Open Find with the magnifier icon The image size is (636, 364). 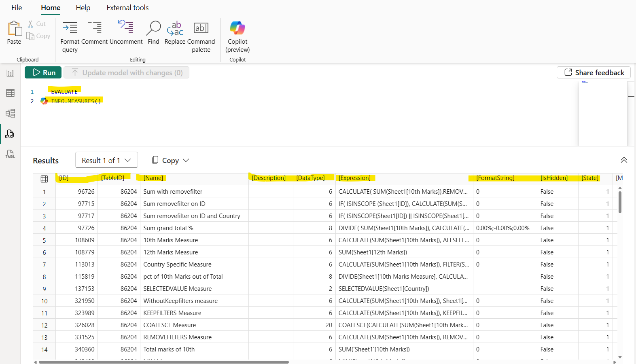coord(153,28)
